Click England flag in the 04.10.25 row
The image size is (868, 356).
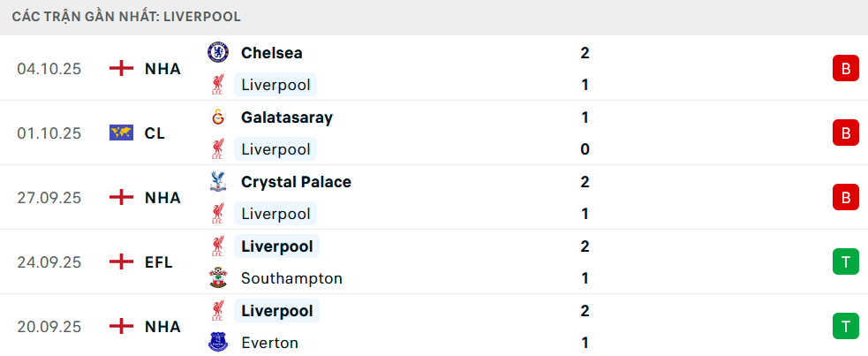point(121,69)
